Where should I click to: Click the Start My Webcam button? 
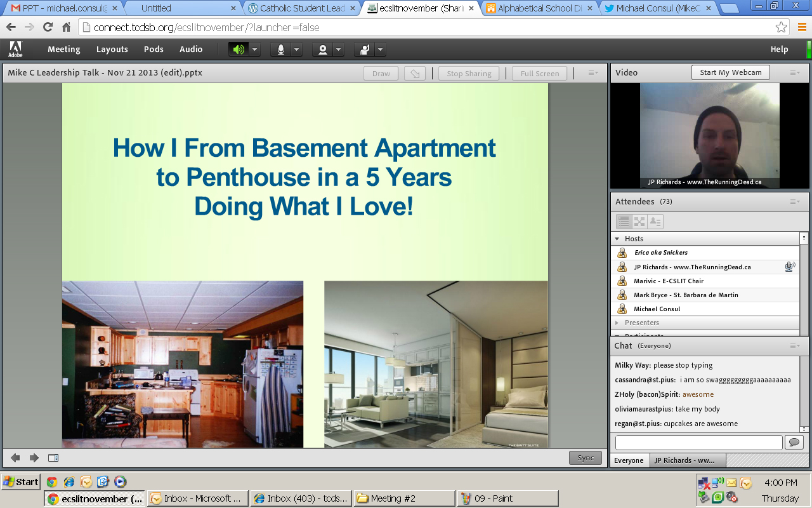730,72
